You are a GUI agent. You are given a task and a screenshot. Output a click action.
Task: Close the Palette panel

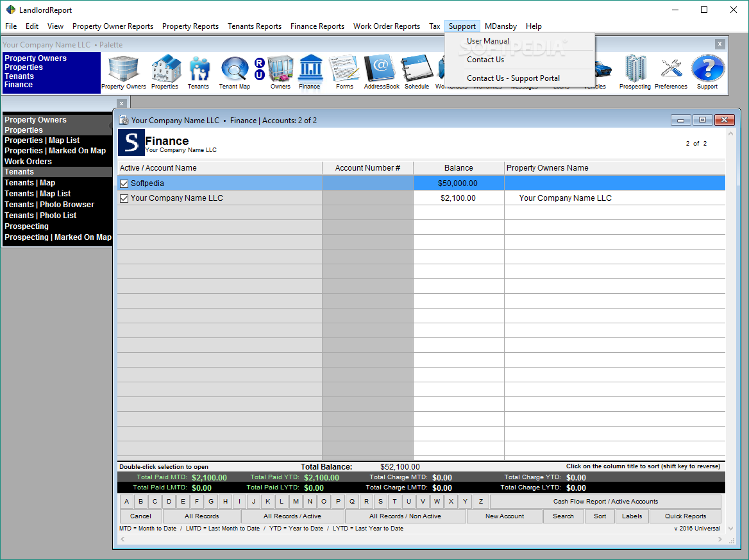pyautogui.click(x=720, y=44)
